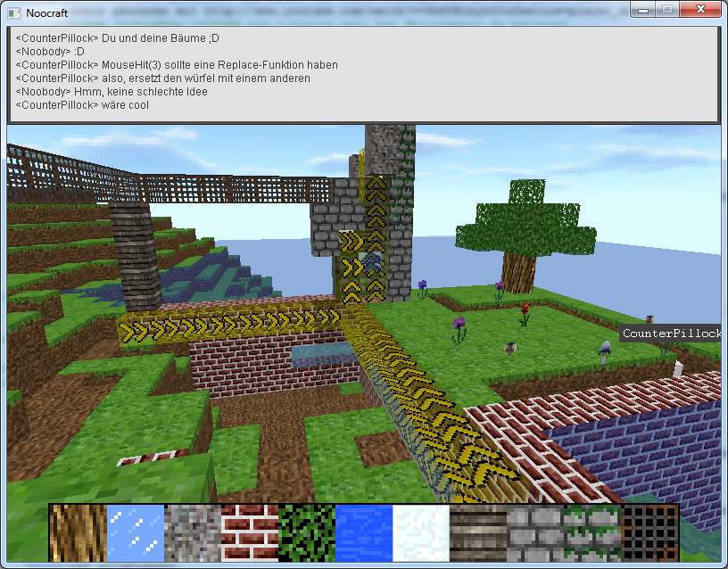
Task: Click the "MouseHit(3) sollte eine Replace-Funktion haben" message
Action: [x=177, y=65]
